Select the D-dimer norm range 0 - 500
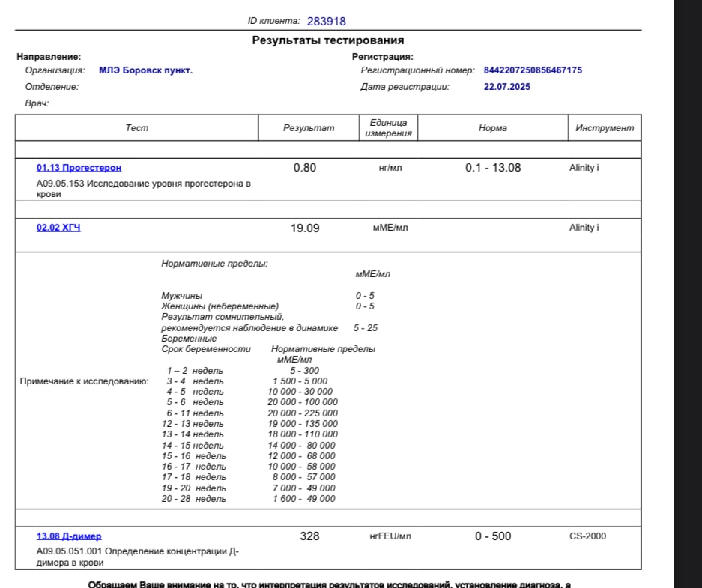This screenshot has height=588, width=702. [x=492, y=536]
